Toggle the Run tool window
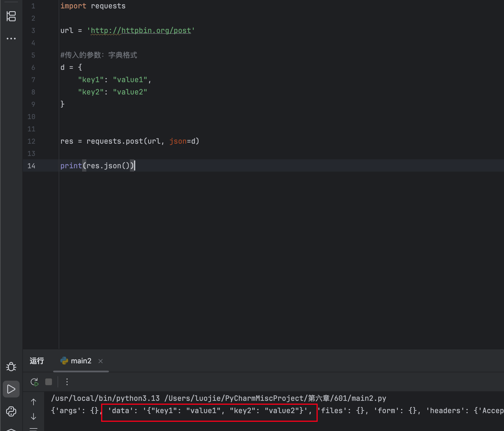This screenshot has width=504, height=431. (x=11, y=389)
